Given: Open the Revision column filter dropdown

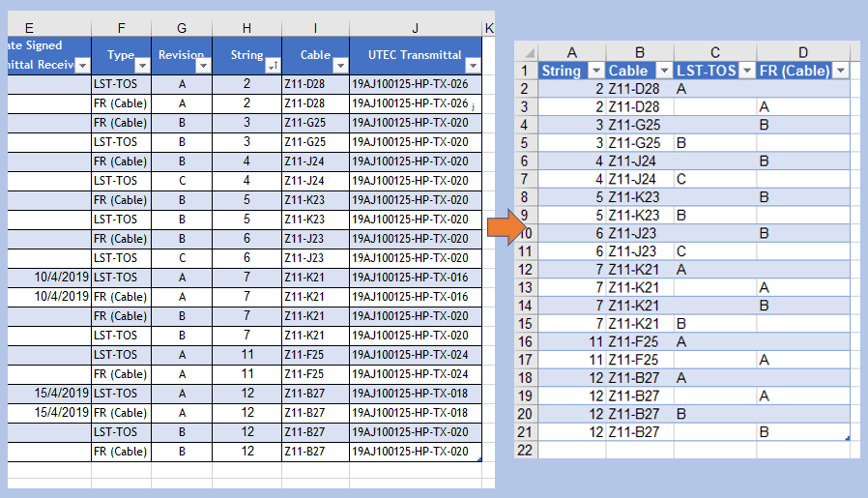Looking at the screenshot, I should click(x=203, y=66).
